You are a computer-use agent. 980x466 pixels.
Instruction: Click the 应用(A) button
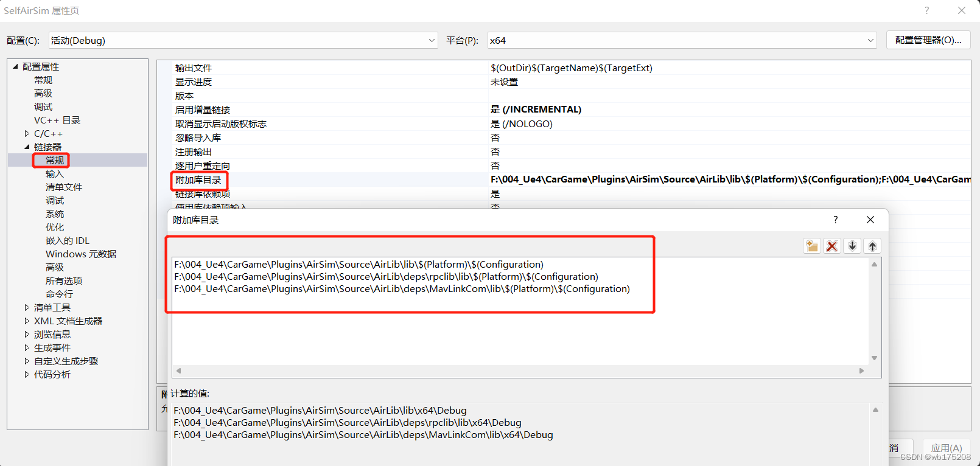(x=947, y=448)
